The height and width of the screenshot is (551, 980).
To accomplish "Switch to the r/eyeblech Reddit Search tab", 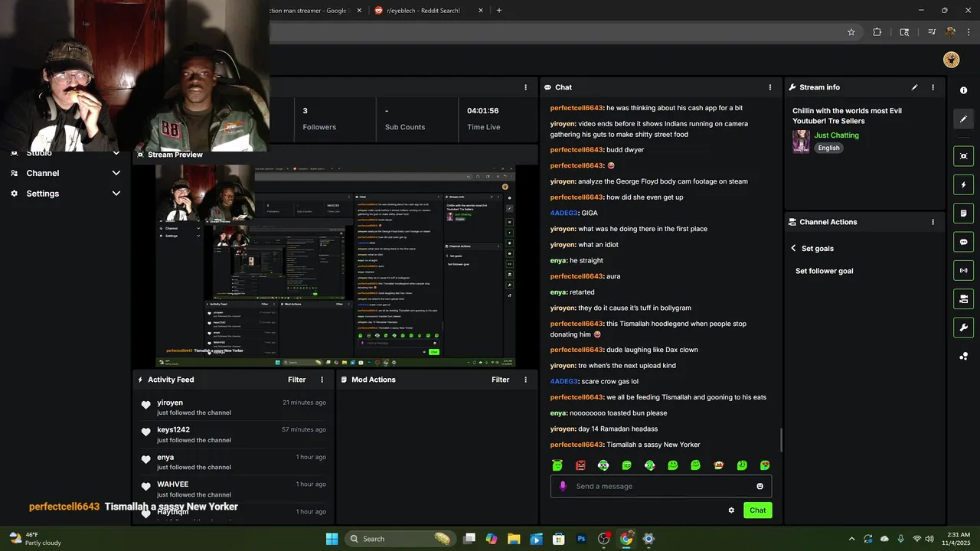I will pos(429,10).
